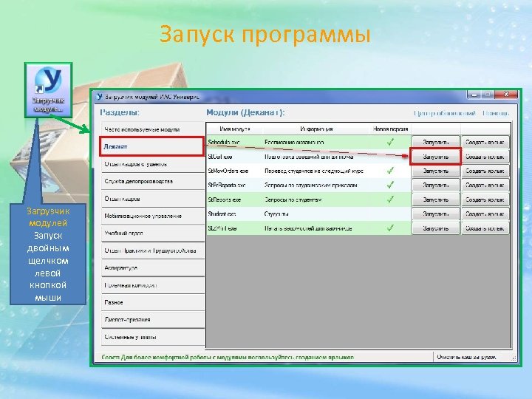Create a shortcut for StReports.exe
The image size is (532, 399).
pos(485,199)
